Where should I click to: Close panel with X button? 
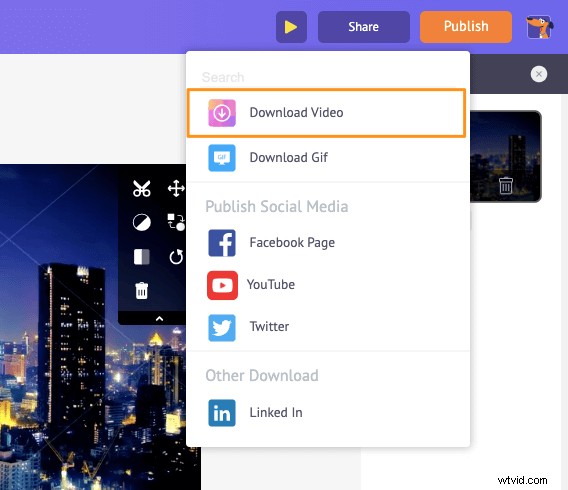pos(539,74)
